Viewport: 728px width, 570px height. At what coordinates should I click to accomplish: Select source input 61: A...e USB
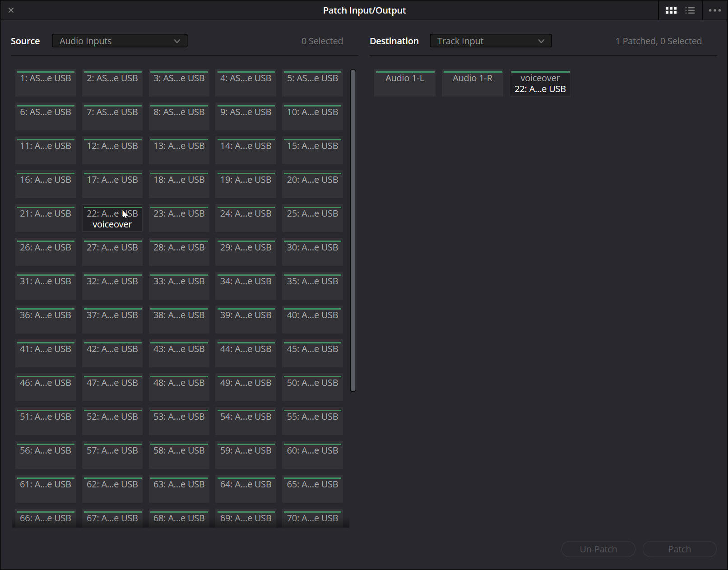click(46, 489)
